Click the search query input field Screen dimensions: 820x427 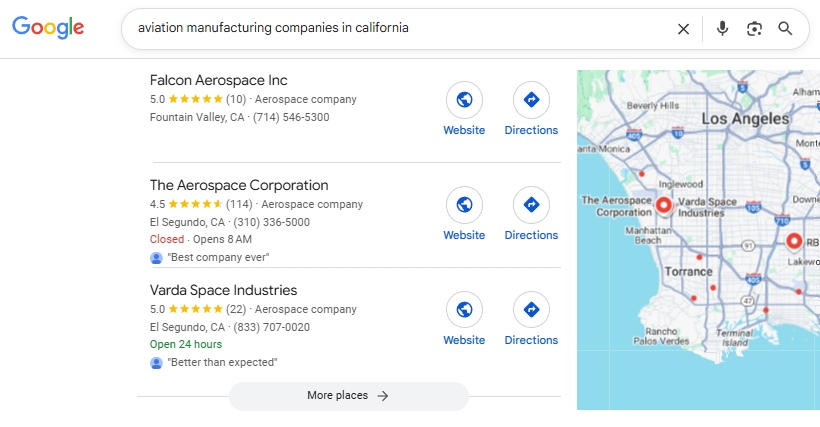tap(400, 29)
